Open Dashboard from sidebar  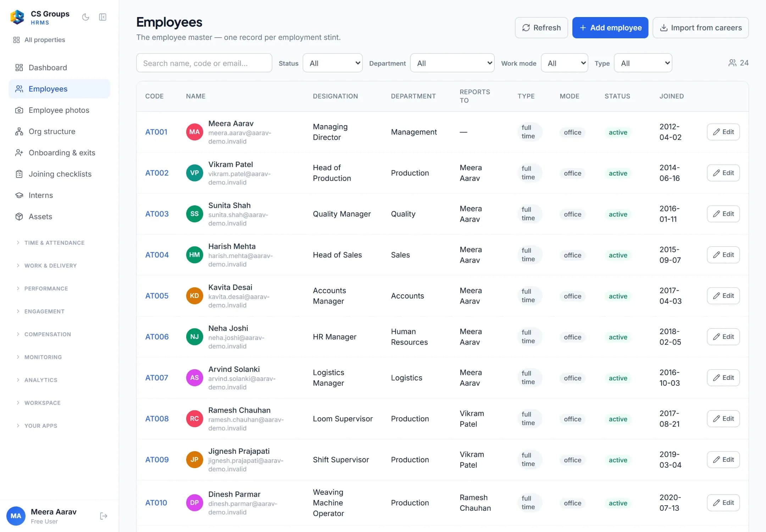pos(59,67)
